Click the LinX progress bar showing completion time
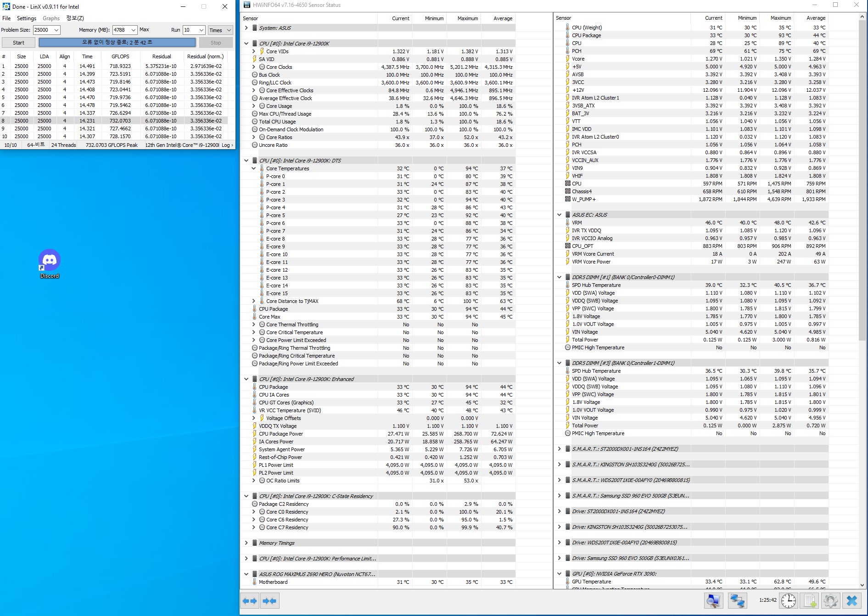The width and height of the screenshot is (868, 616). (x=117, y=43)
